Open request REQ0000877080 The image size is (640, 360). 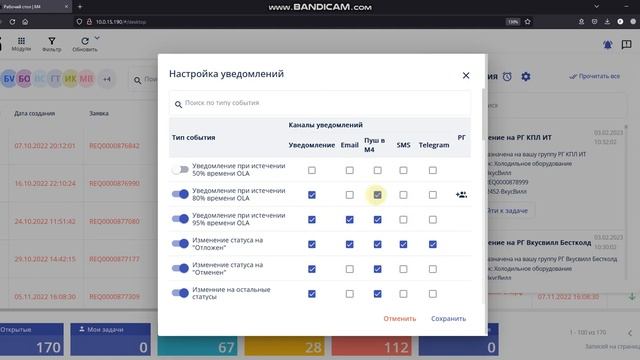point(114,221)
